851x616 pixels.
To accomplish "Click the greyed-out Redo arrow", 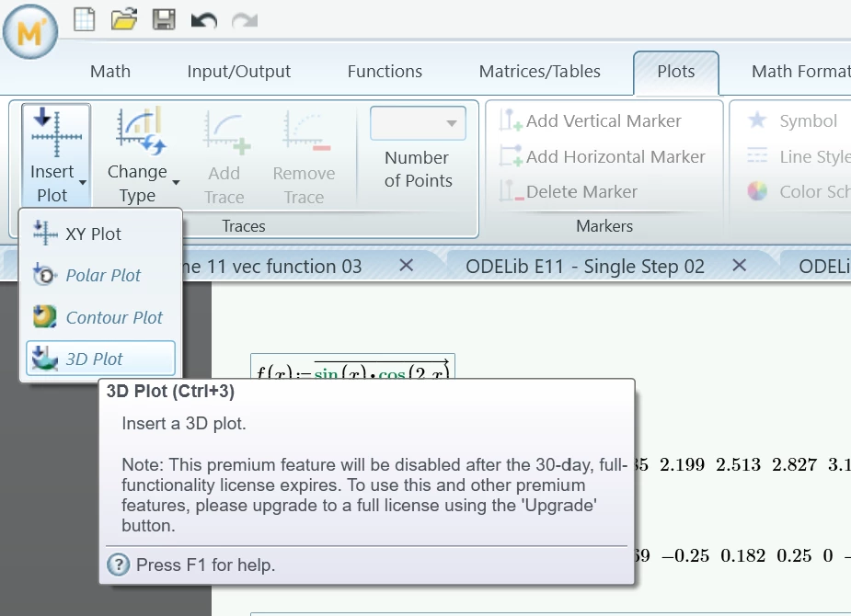I will 244,20.
